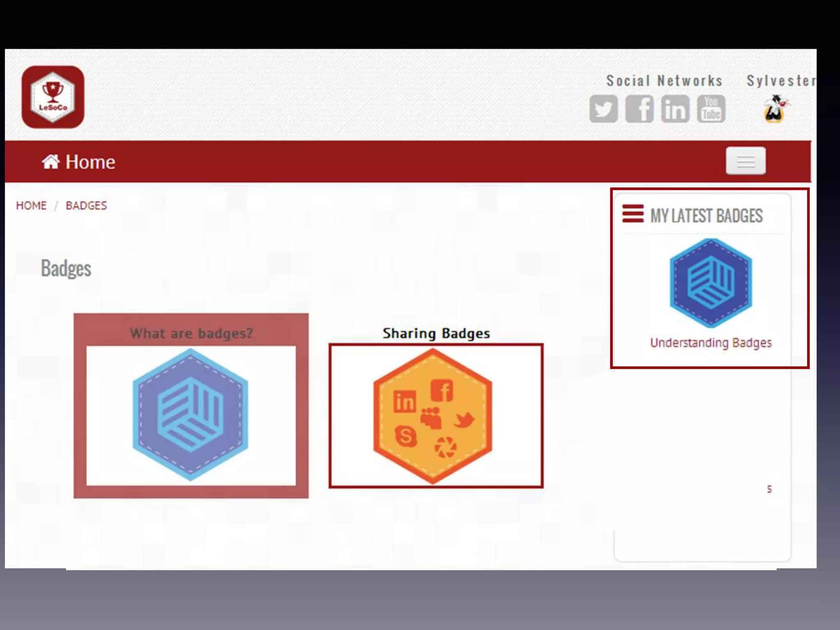The width and height of the screenshot is (840, 630).
Task: Open the orange Sharing Badges hexagon
Action: (x=433, y=416)
